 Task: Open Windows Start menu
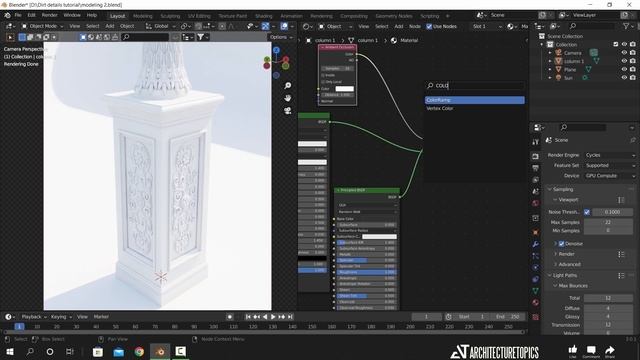tap(9, 351)
